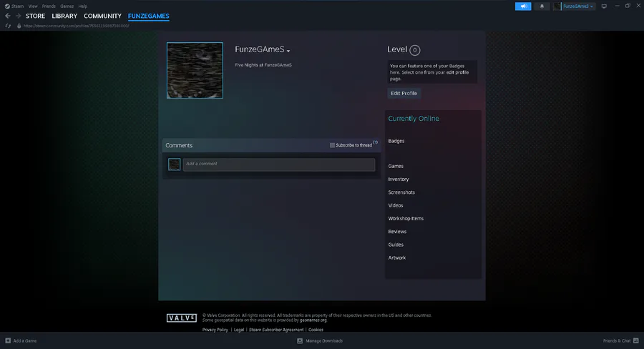Click the Add a Game label
The image size is (644, 349).
pos(24,341)
